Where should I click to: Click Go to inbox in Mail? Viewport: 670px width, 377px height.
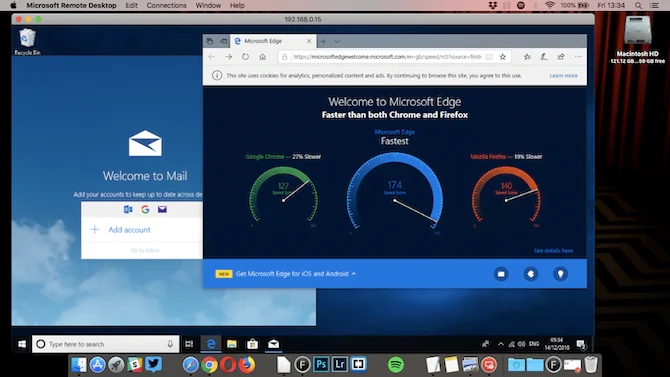tap(145, 250)
